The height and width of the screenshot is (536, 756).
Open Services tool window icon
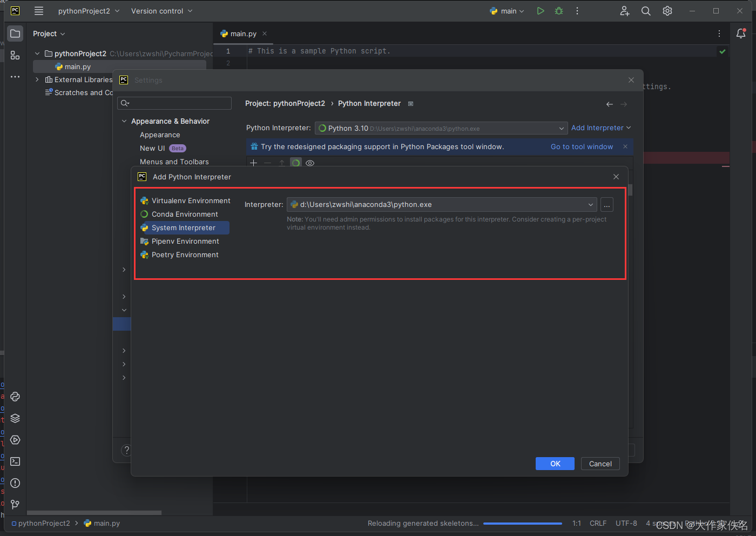15,440
